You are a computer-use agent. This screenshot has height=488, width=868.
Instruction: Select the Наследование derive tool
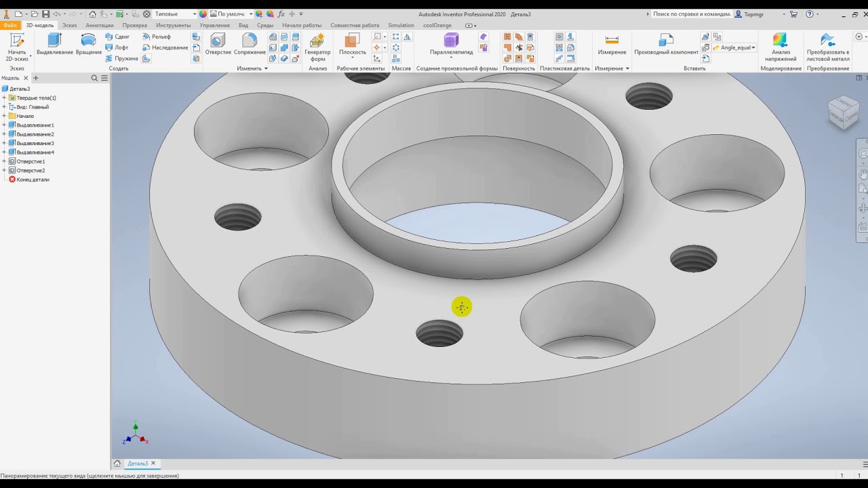click(x=165, y=47)
